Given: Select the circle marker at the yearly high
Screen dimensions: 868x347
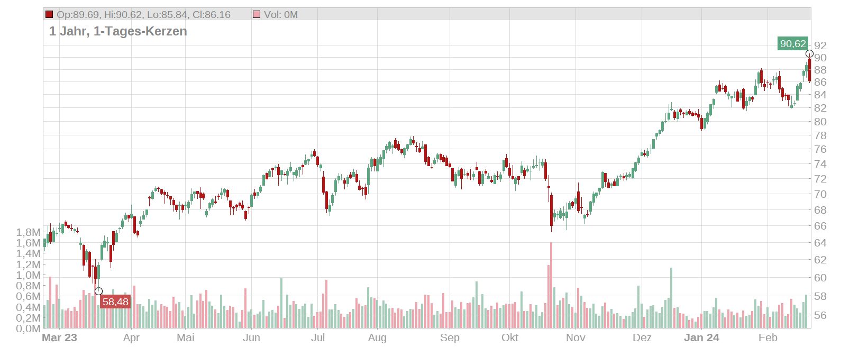Looking at the screenshot, I should click(809, 54).
